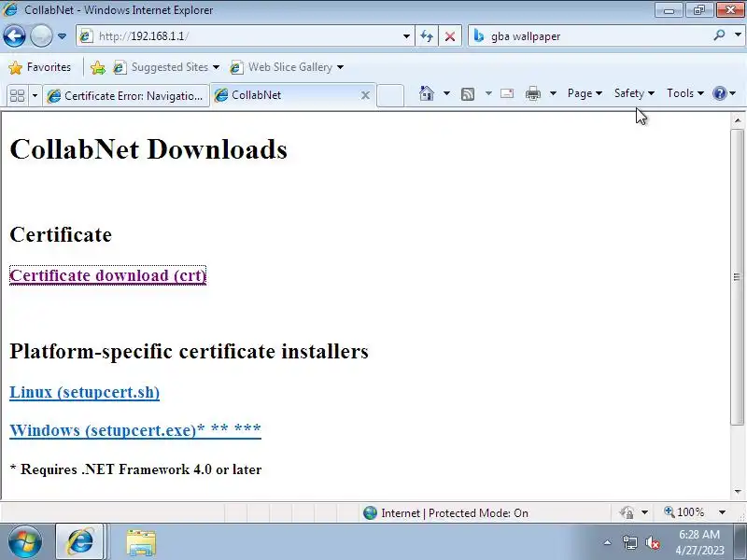
Task: Expand the feeds dropdown arrow
Action: pyautogui.click(x=488, y=93)
